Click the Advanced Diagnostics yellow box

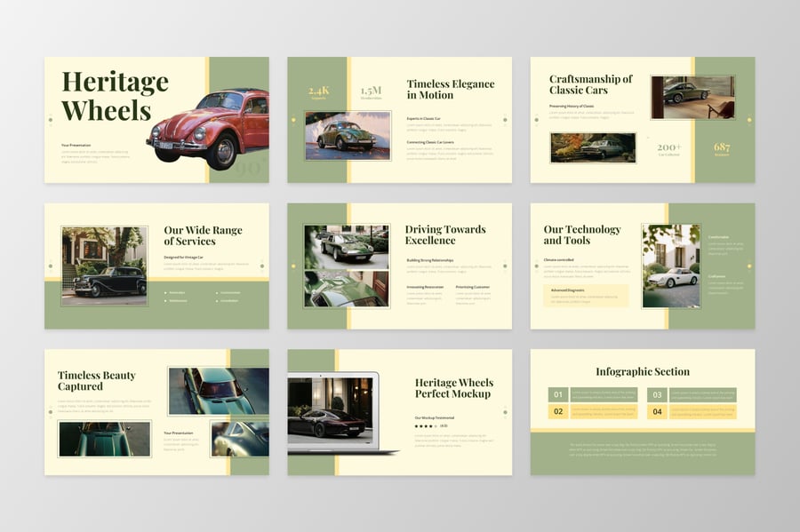[x=586, y=296]
